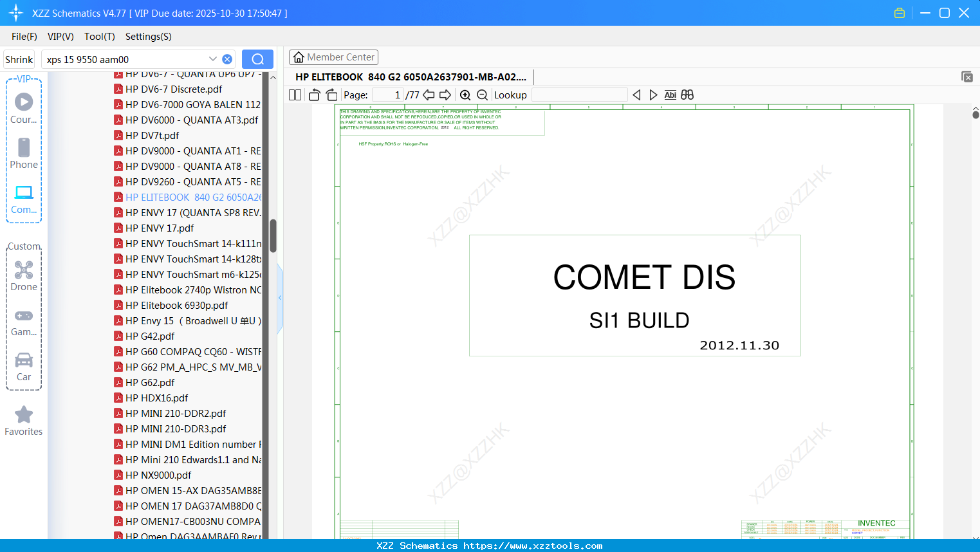
Task: Open HP ENVY TouchSmart 14-k111n file
Action: click(187, 244)
